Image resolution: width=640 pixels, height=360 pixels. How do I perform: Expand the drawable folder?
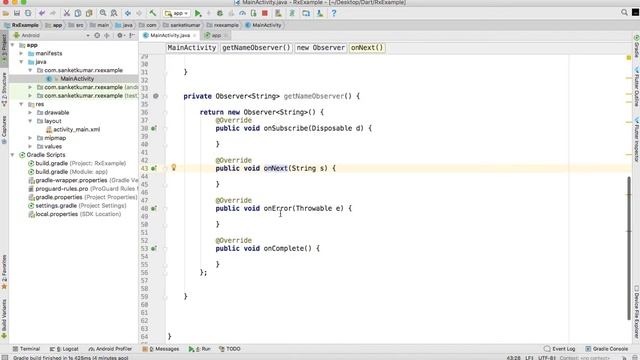[x=30, y=113]
